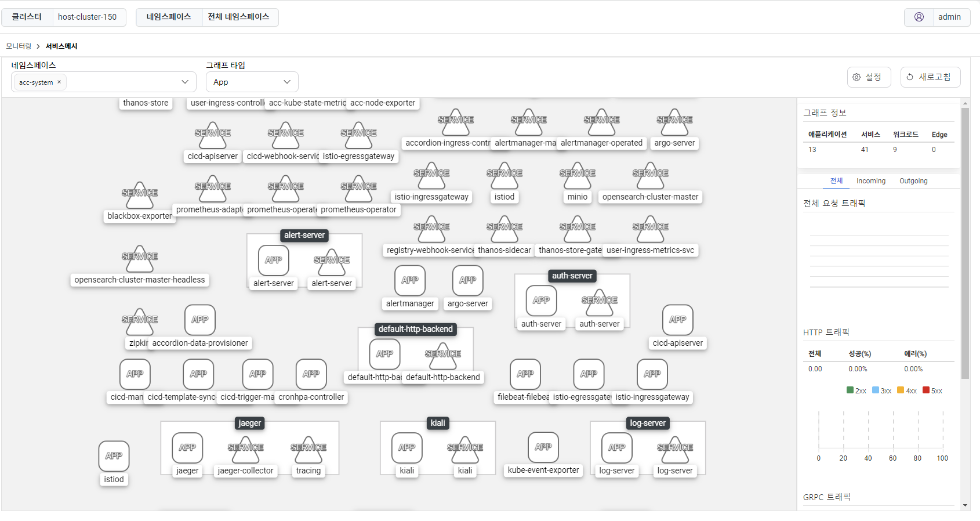The image size is (980, 521).
Task: Click the istio-egressgateway APP node icon
Action: pos(589,374)
